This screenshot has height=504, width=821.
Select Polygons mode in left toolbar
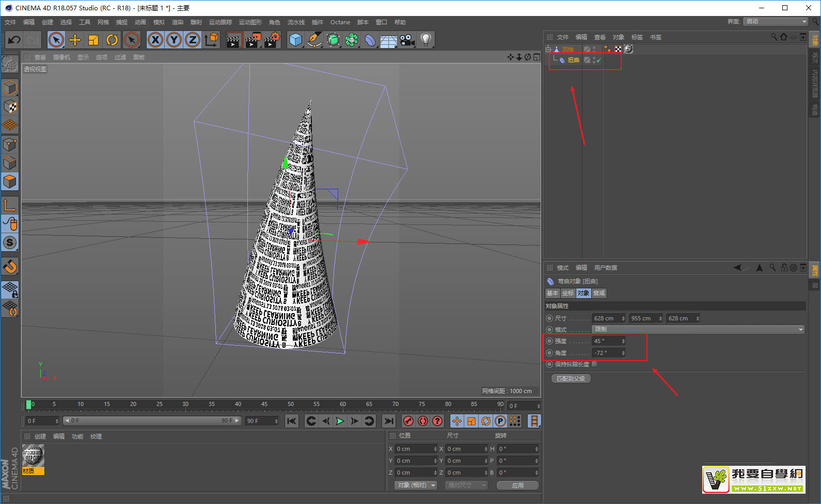pyautogui.click(x=10, y=182)
